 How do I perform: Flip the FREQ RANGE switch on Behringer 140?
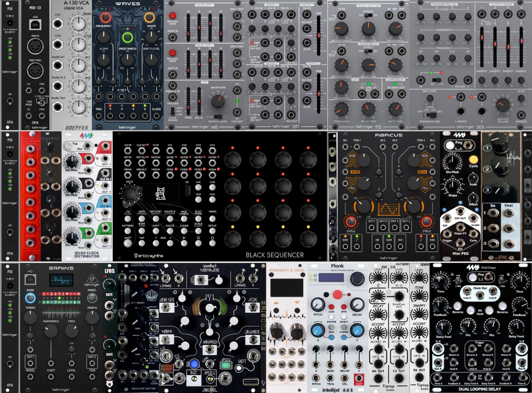172,111
